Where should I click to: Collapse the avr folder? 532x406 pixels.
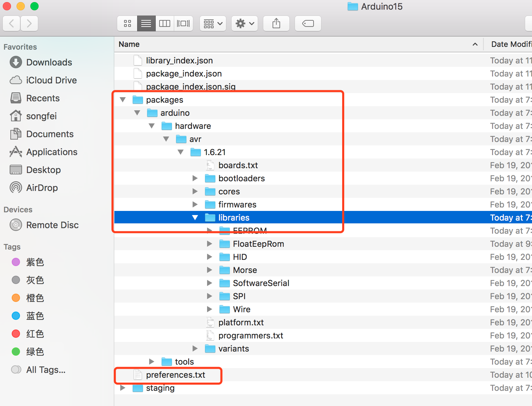(x=166, y=139)
